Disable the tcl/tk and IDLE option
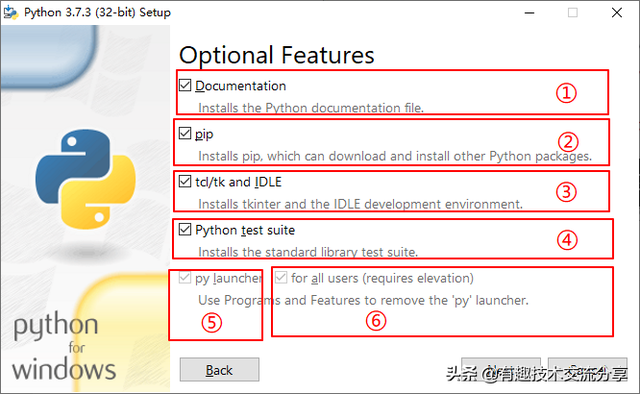 [x=185, y=181]
